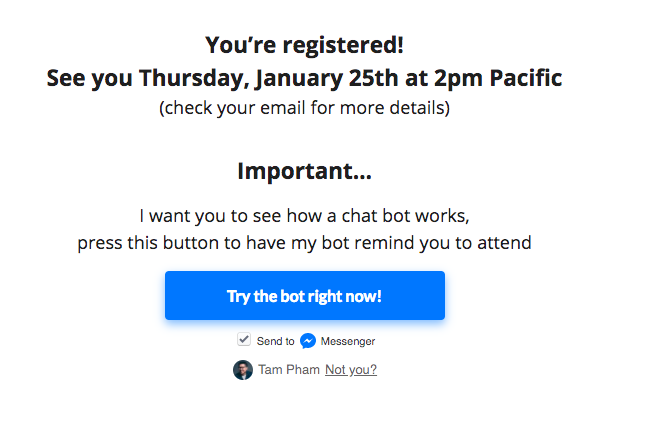This screenshot has height=424, width=649.
Task: Click the blue Messenger logo icon
Action: click(308, 341)
